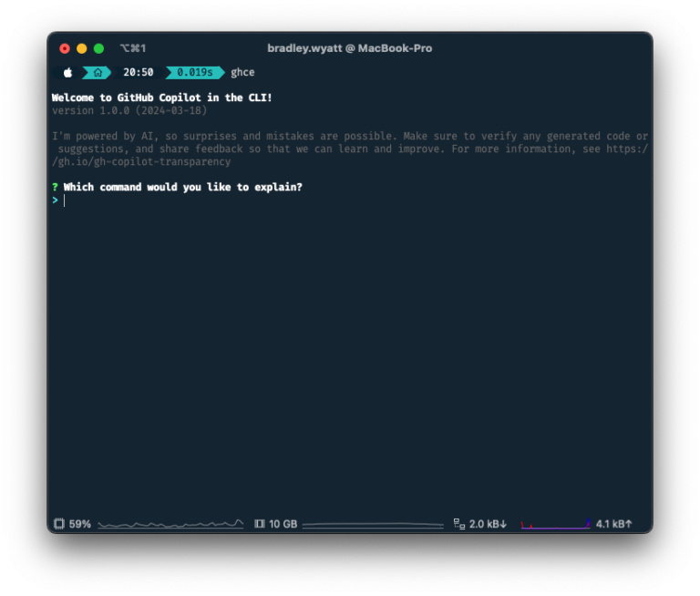Click the green question mark prompt
This screenshot has width=700, height=596.
point(55,187)
